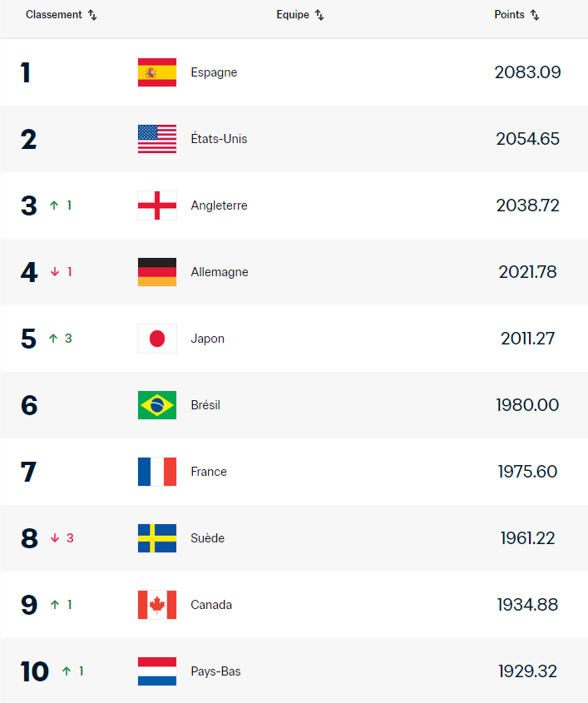The width and height of the screenshot is (588, 703).
Task: Click the Espagne flag icon
Action: 156,72
